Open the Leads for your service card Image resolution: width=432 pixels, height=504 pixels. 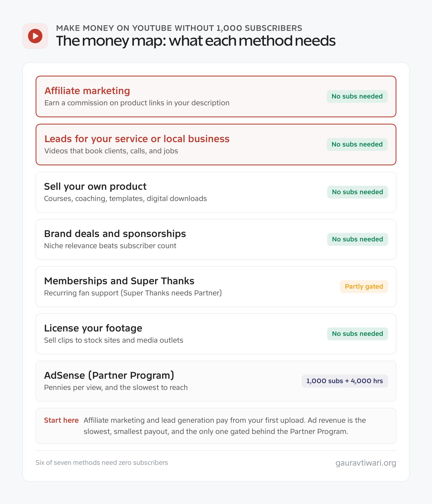tap(216, 145)
